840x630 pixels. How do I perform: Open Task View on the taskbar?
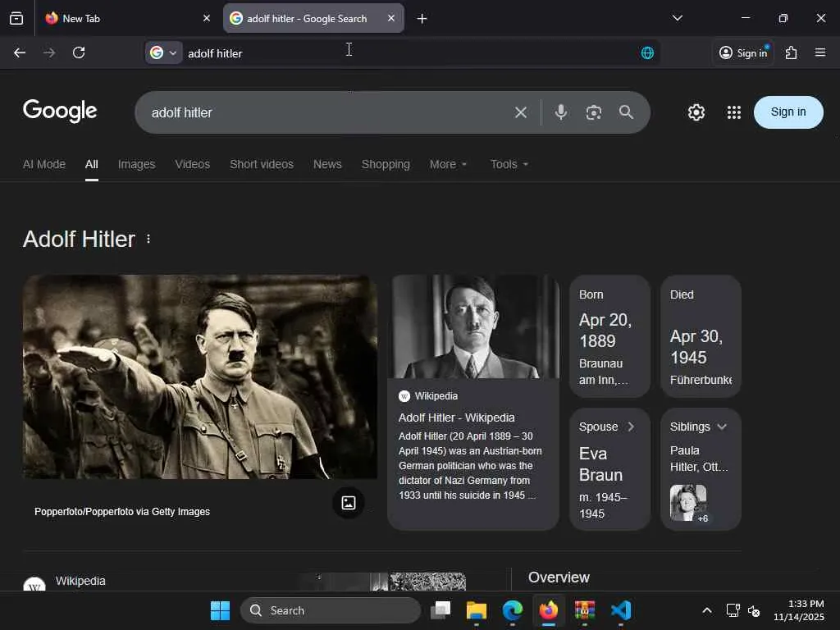(x=441, y=610)
